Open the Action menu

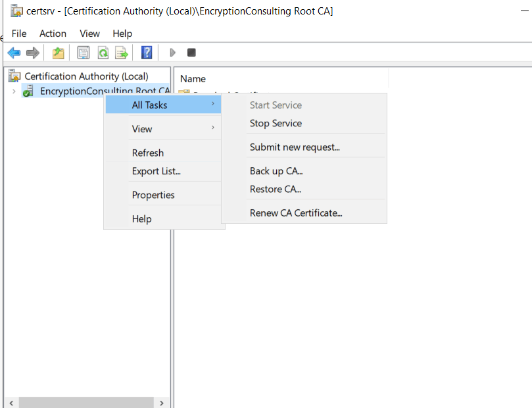point(53,34)
